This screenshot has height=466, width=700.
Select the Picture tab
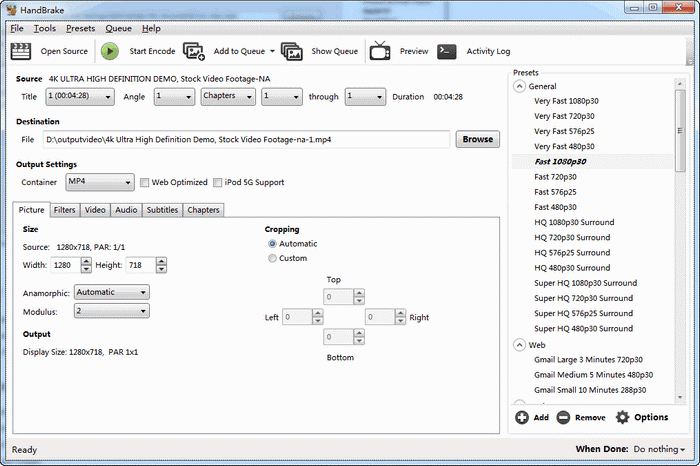point(31,209)
